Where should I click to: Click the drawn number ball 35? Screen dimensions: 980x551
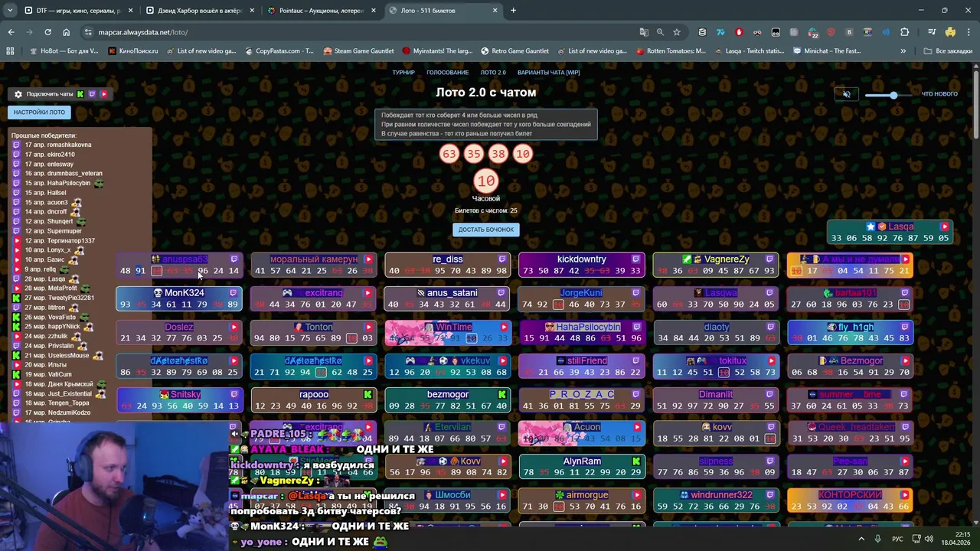pyautogui.click(x=473, y=154)
